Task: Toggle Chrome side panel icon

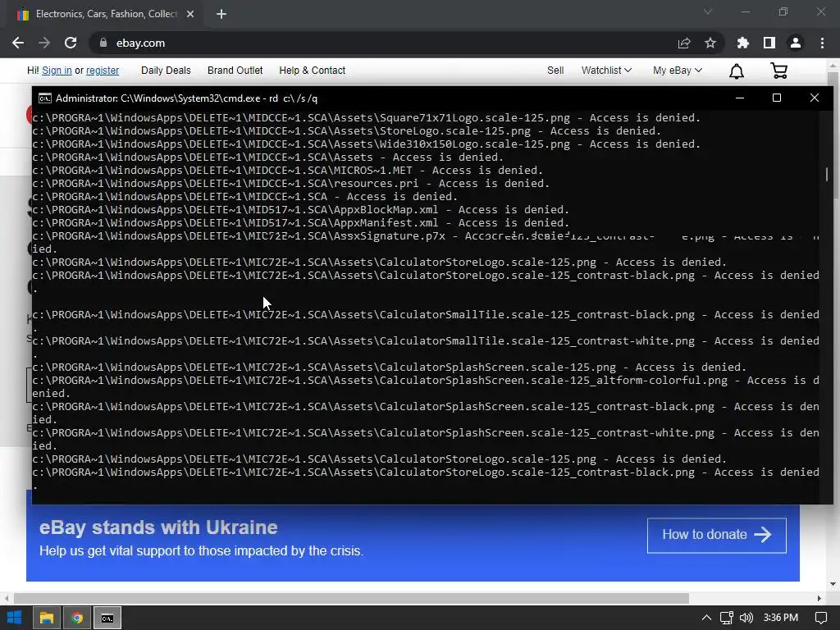Action: click(769, 43)
